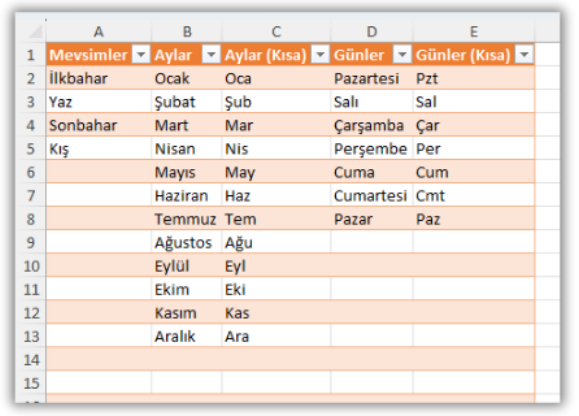Open the Günler filter dropdown
Viewport: 579px width, 416px height.
coord(402,55)
